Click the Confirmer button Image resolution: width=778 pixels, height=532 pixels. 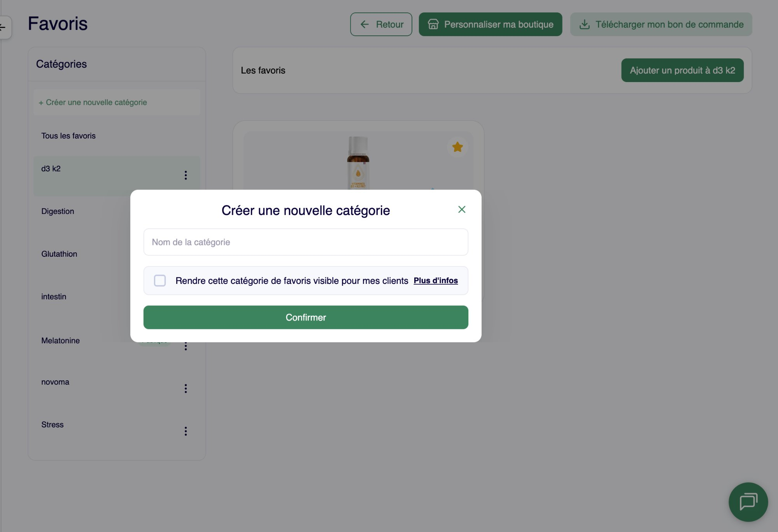click(306, 317)
